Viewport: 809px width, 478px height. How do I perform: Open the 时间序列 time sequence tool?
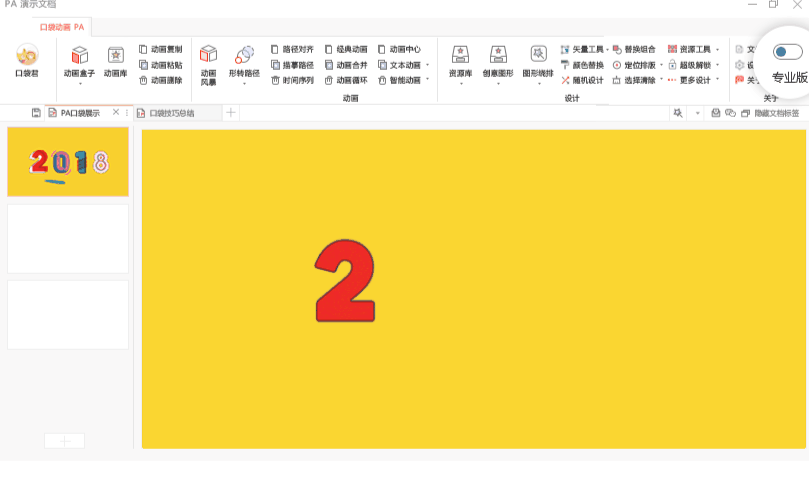292,80
